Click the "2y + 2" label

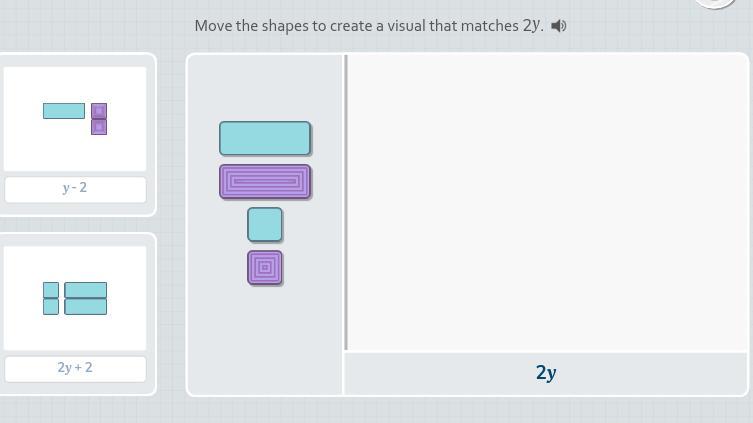pos(75,368)
